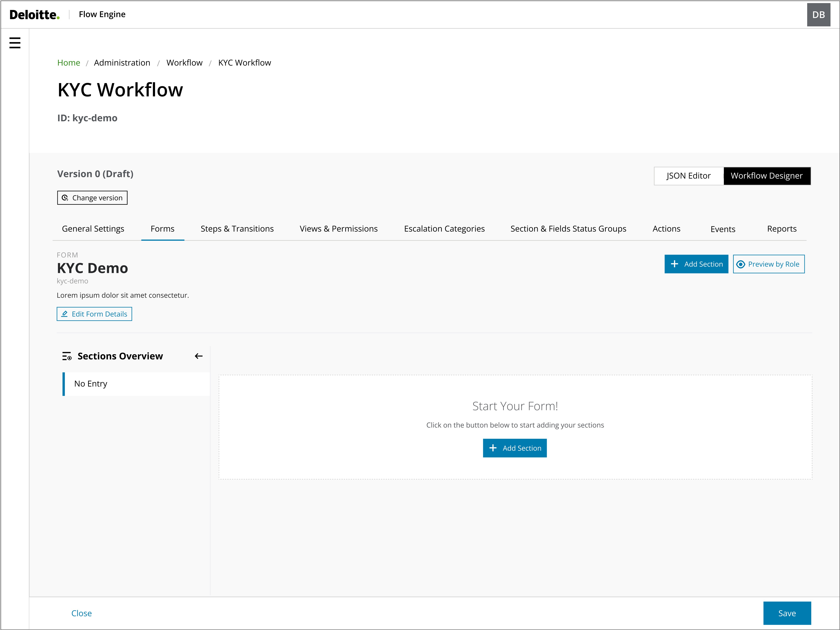Click the plus icon in top Add Section
This screenshot has height=630, width=840.
point(674,264)
